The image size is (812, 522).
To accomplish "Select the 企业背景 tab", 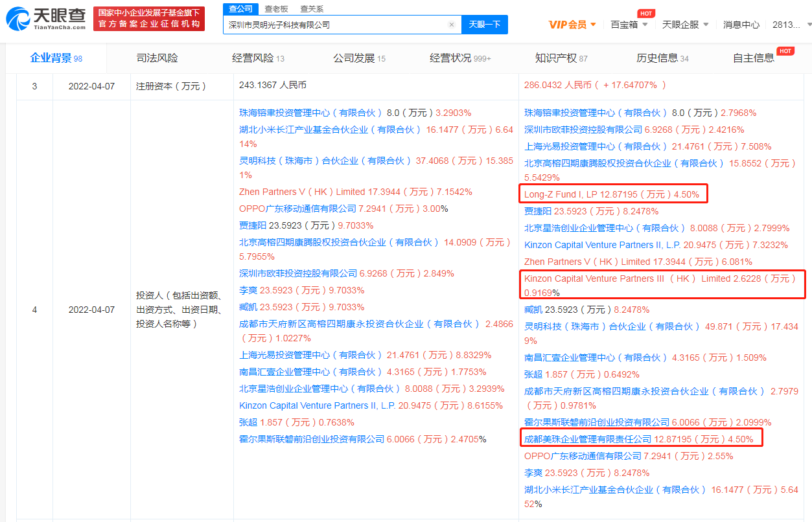I will (56, 58).
